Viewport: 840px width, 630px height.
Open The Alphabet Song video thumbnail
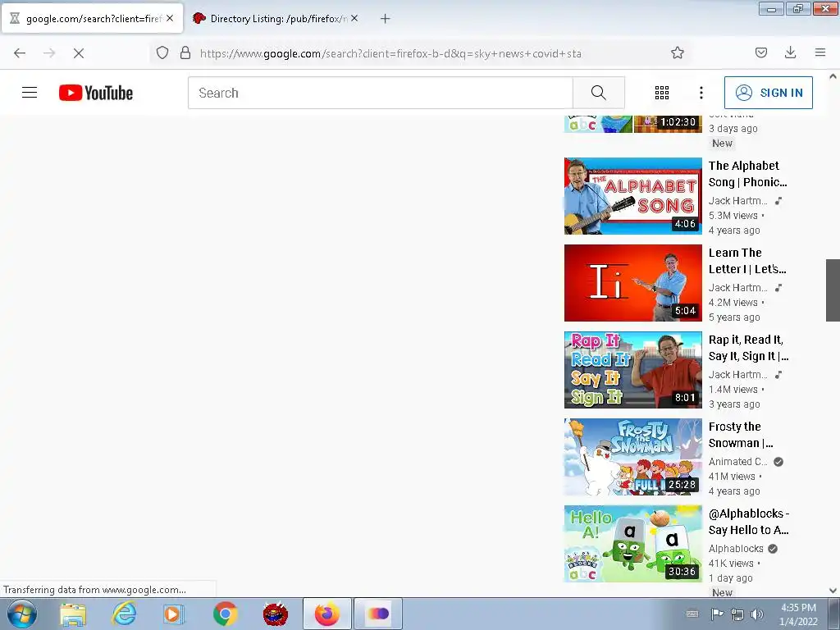click(x=632, y=196)
